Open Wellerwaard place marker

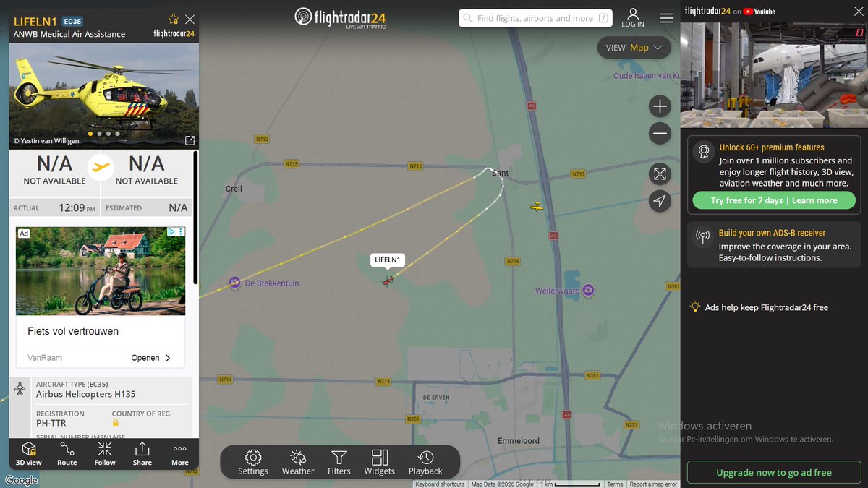pos(590,291)
